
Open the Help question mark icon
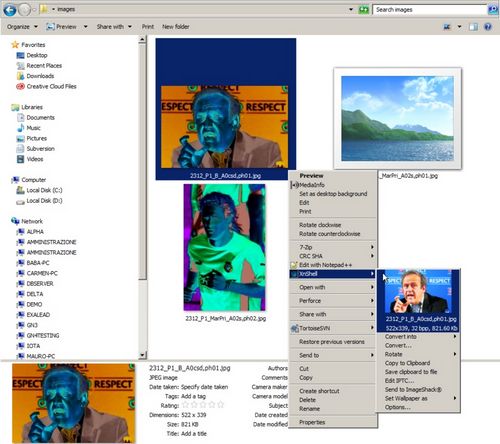(488, 27)
